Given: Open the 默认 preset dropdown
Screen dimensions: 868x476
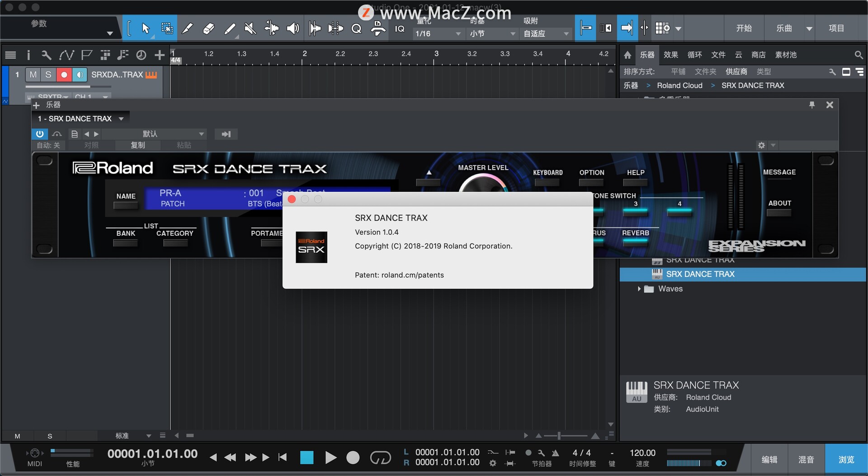Looking at the screenshot, I should pyautogui.click(x=154, y=134).
